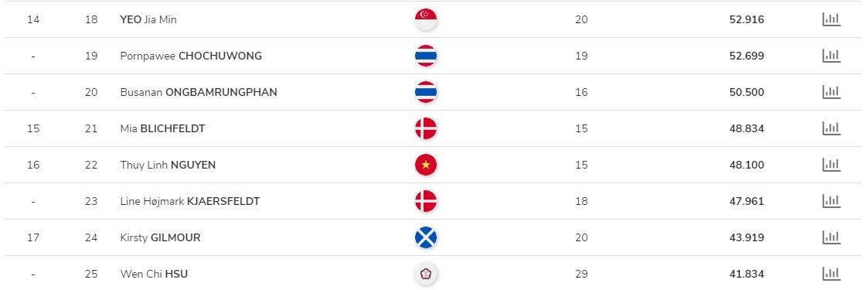Click points value 52.916
This screenshot has height=290, width=868.
click(x=747, y=19)
